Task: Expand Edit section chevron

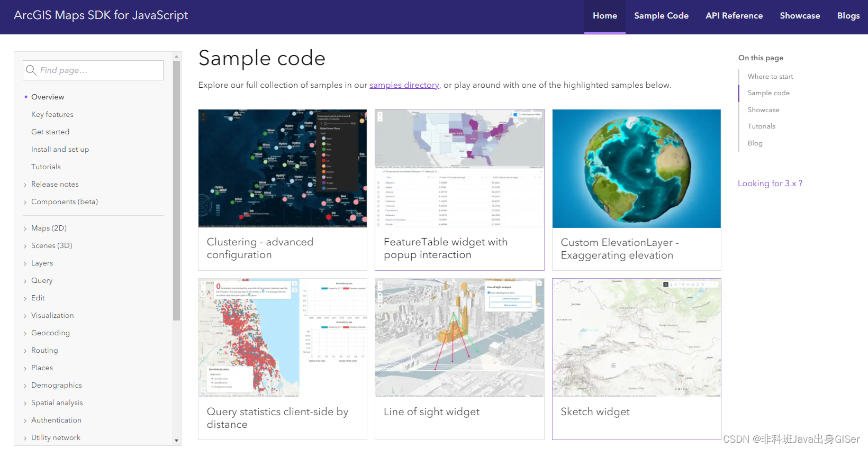Action: pyautogui.click(x=25, y=298)
